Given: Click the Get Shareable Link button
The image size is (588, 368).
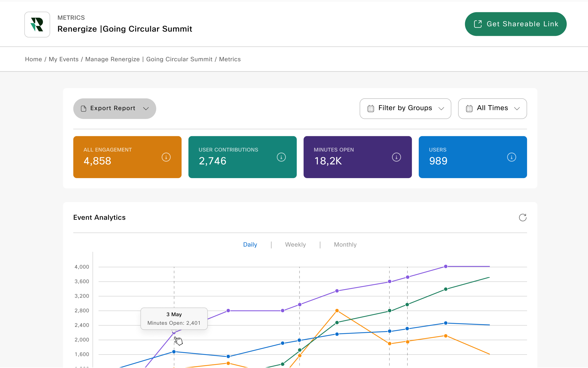Looking at the screenshot, I should coord(516,24).
